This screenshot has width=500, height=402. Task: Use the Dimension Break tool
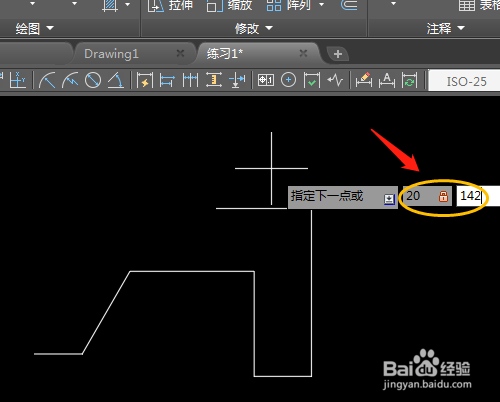[x=237, y=80]
